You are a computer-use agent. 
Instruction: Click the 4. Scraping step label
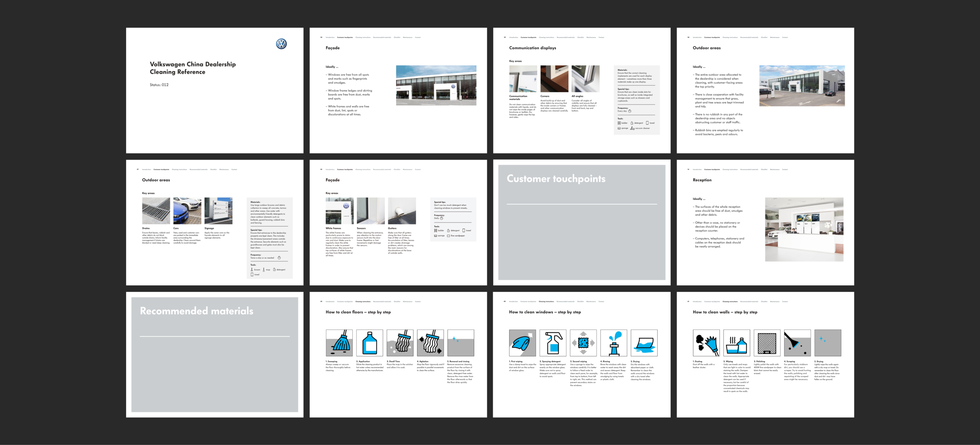(789, 361)
